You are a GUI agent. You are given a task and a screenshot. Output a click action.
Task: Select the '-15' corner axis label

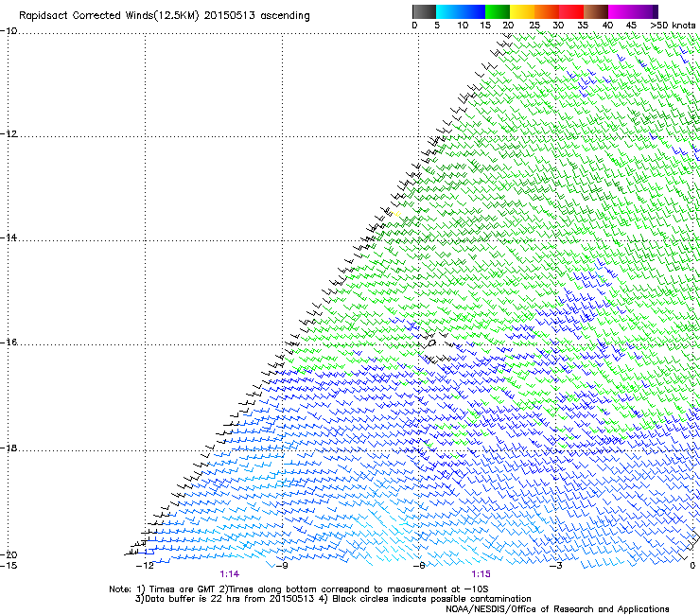click(x=9, y=566)
